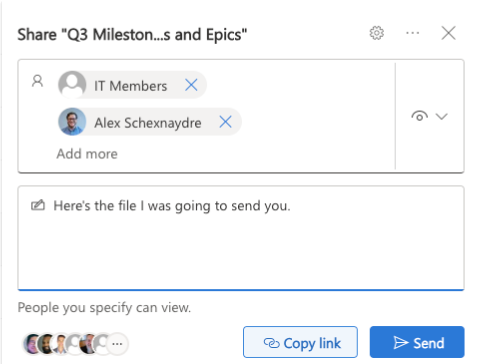The width and height of the screenshot is (482, 364).
Task: Close the Share dialog
Action: click(x=448, y=33)
